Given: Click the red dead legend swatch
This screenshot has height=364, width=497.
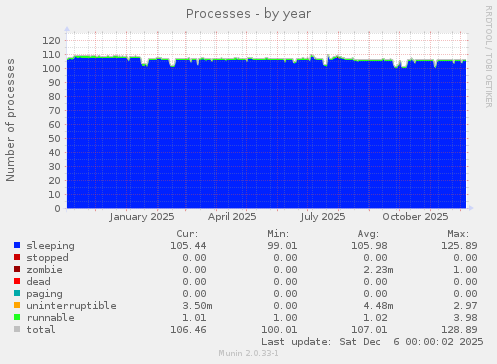Looking at the screenshot, I should coord(17,281).
